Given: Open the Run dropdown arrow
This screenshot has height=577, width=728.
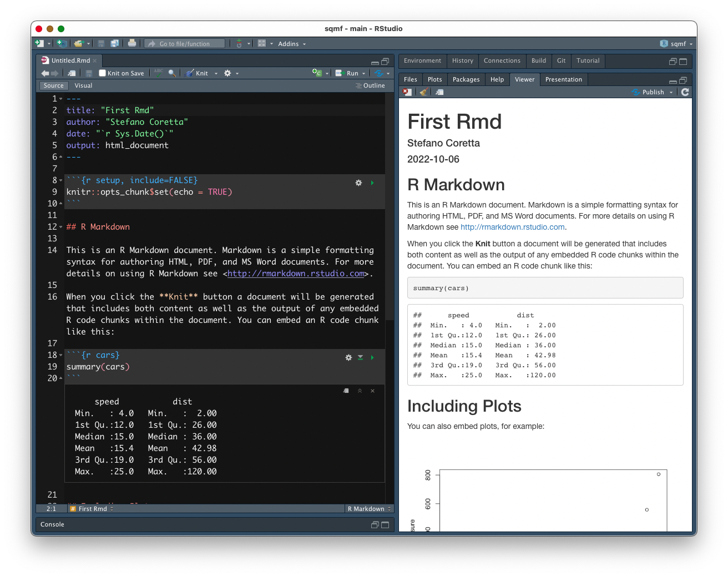Looking at the screenshot, I should coord(363,73).
